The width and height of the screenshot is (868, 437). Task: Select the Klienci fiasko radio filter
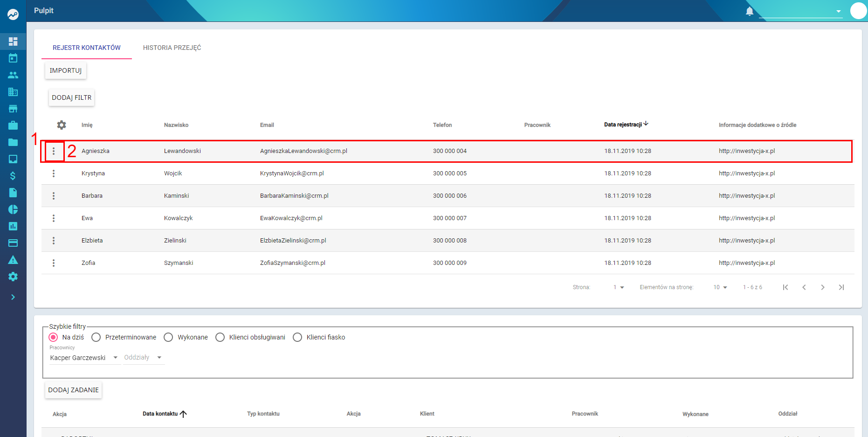coord(297,337)
